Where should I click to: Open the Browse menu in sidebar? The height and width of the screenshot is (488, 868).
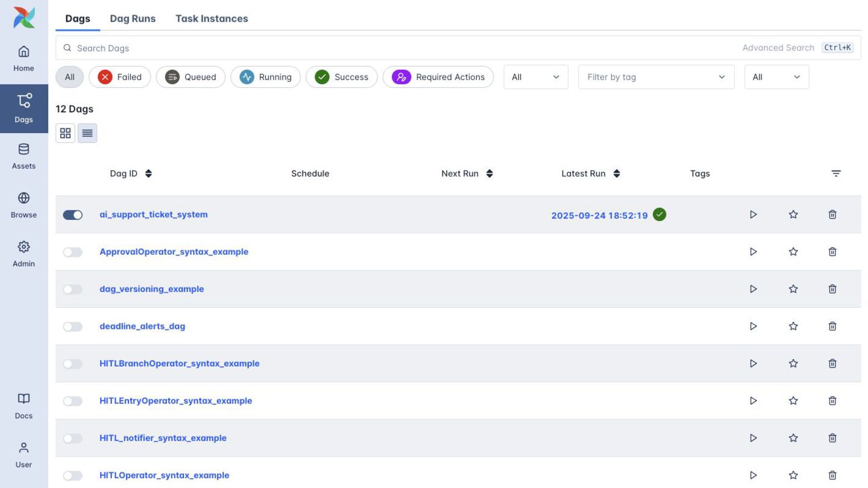24,205
